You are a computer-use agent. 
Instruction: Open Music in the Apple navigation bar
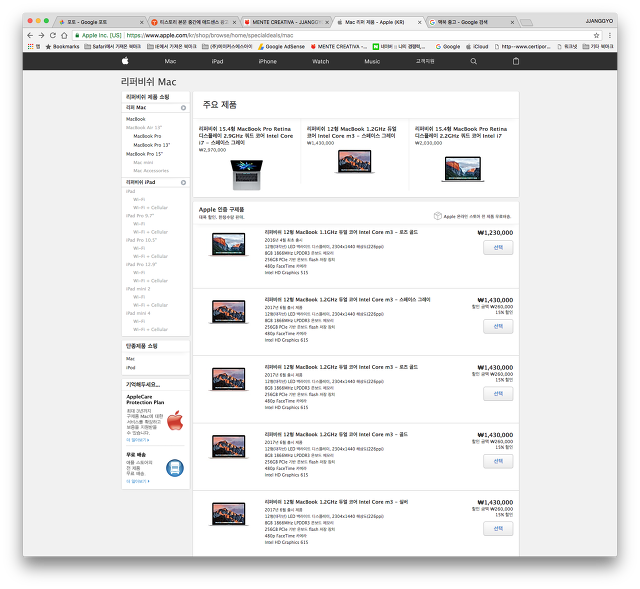pyautogui.click(x=372, y=61)
